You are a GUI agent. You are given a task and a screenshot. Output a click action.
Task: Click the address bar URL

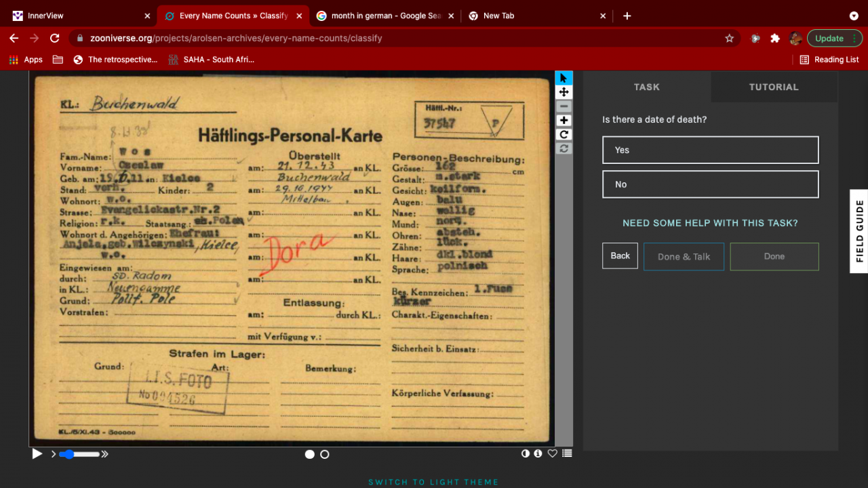click(x=236, y=38)
